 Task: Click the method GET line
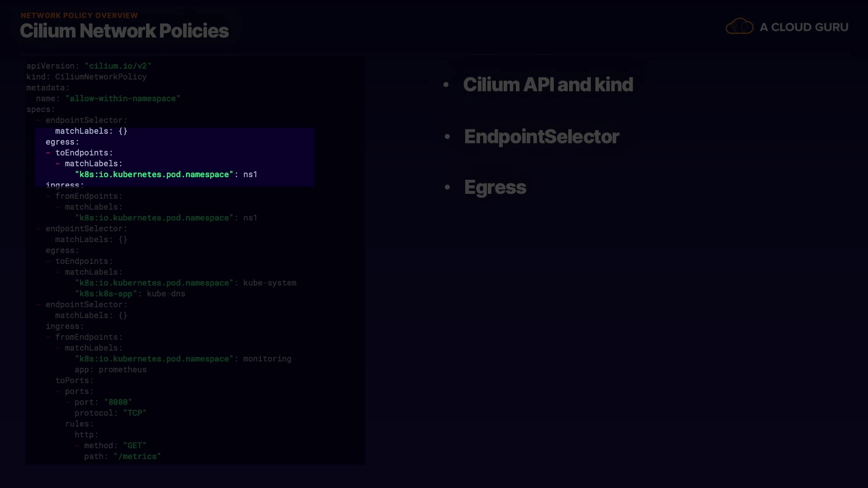click(x=115, y=446)
